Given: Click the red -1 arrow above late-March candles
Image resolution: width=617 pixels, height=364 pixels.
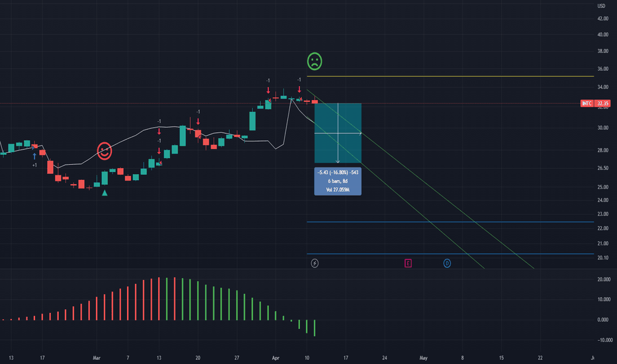Looking at the screenshot, I should [268, 90].
